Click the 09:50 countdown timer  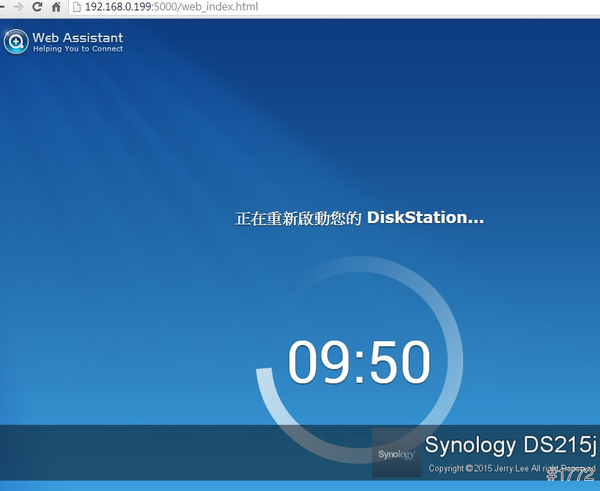pos(359,362)
